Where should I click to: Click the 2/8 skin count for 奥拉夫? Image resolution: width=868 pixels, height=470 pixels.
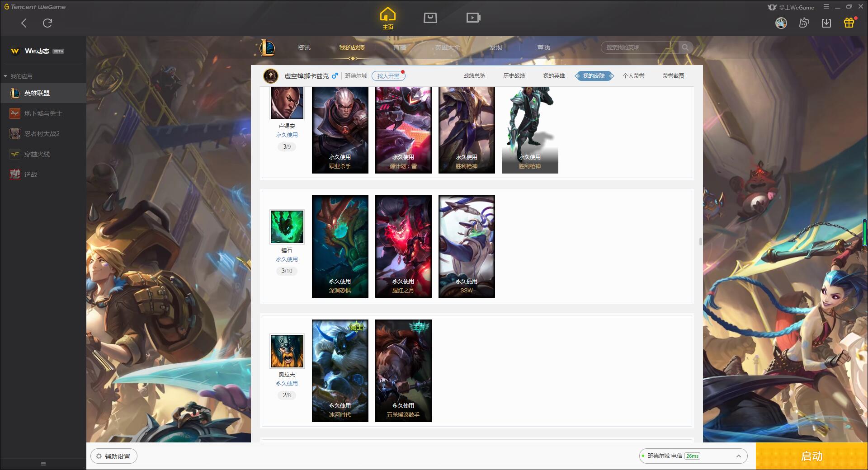287,395
